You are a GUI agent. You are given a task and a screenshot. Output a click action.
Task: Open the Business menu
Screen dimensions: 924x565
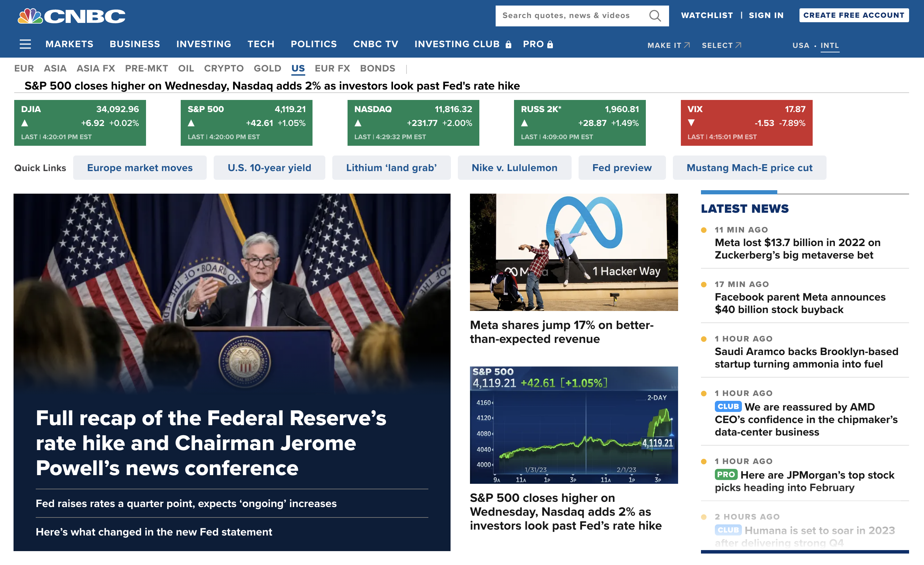(x=135, y=44)
